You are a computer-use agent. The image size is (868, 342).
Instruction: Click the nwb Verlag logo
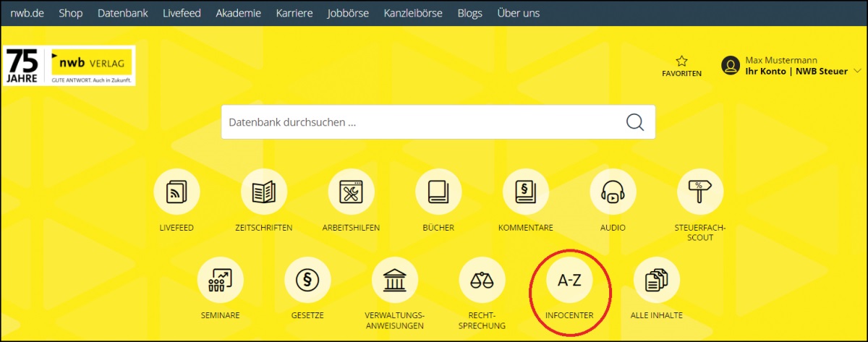pyautogui.click(x=93, y=67)
